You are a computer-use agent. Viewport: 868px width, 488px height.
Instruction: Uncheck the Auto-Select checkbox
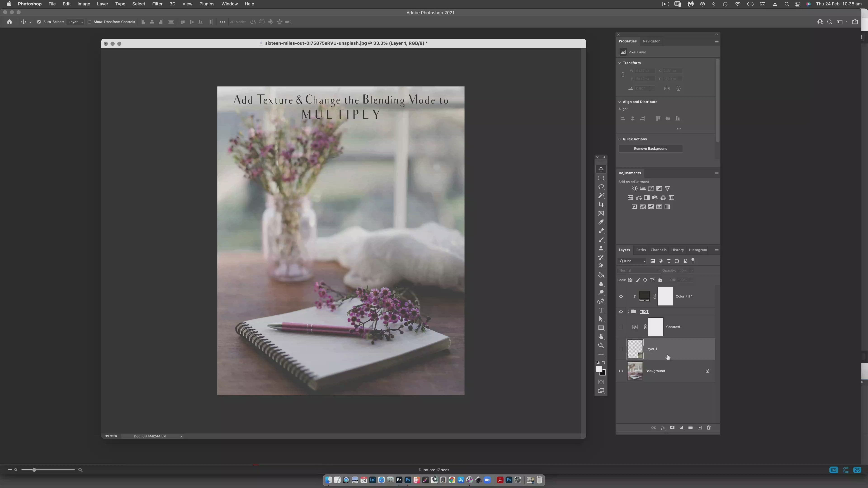(39, 22)
